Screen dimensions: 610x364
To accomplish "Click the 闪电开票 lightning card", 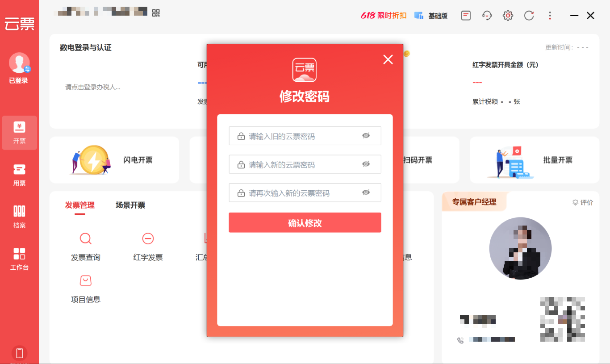I will 114,160.
